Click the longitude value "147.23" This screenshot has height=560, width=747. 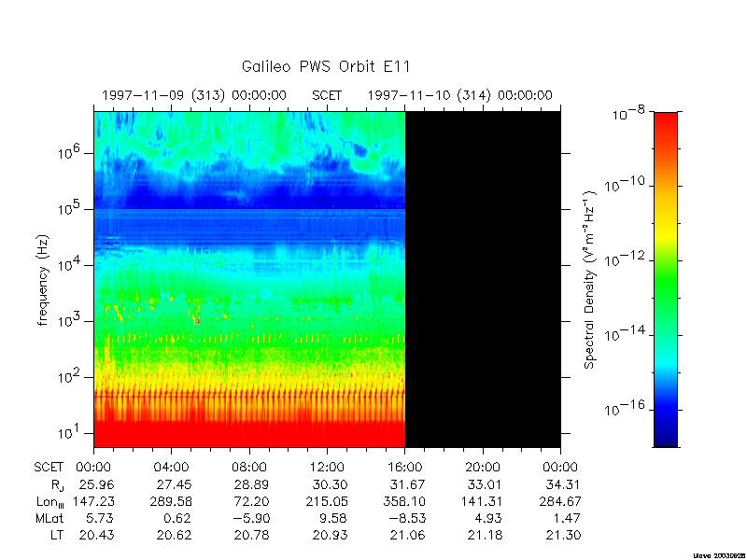point(93,501)
